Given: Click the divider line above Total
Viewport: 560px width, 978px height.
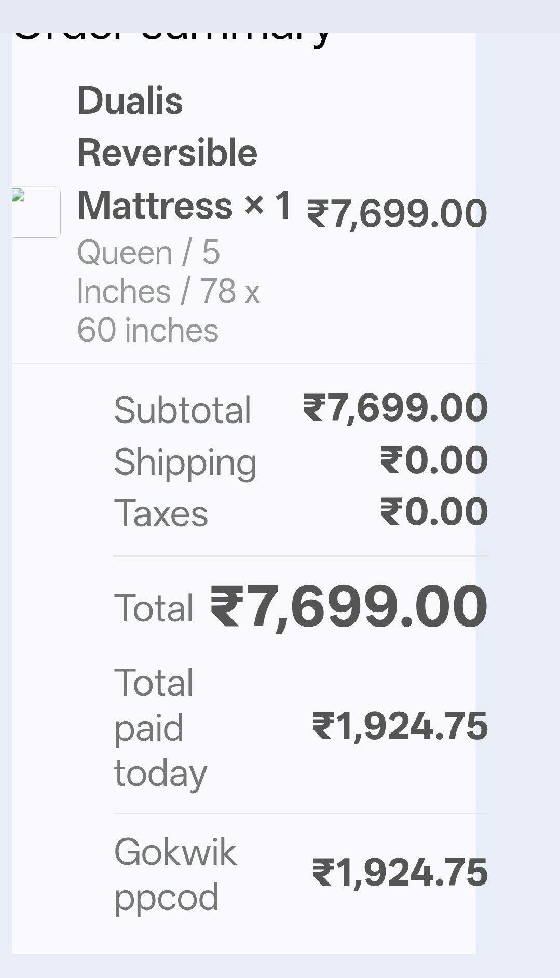Looking at the screenshot, I should point(301,556).
